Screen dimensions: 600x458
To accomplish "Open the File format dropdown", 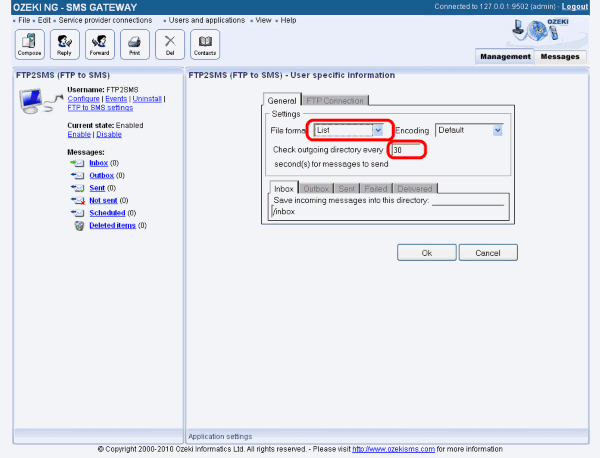I will point(377,130).
